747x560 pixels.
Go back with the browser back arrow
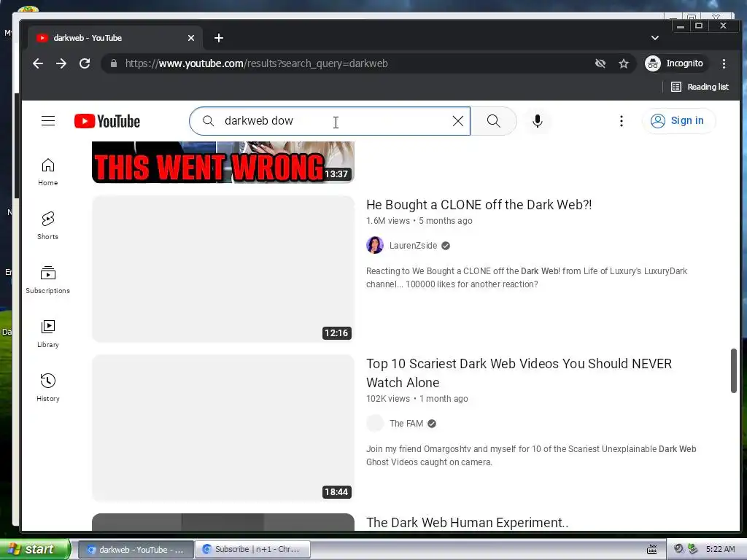click(38, 63)
